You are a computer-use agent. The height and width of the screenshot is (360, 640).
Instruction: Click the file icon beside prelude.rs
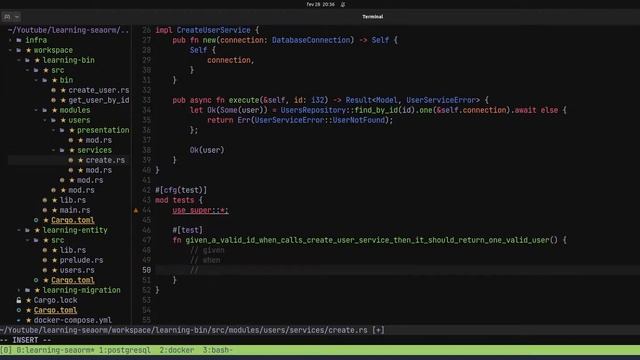click(x=45, y=260)
